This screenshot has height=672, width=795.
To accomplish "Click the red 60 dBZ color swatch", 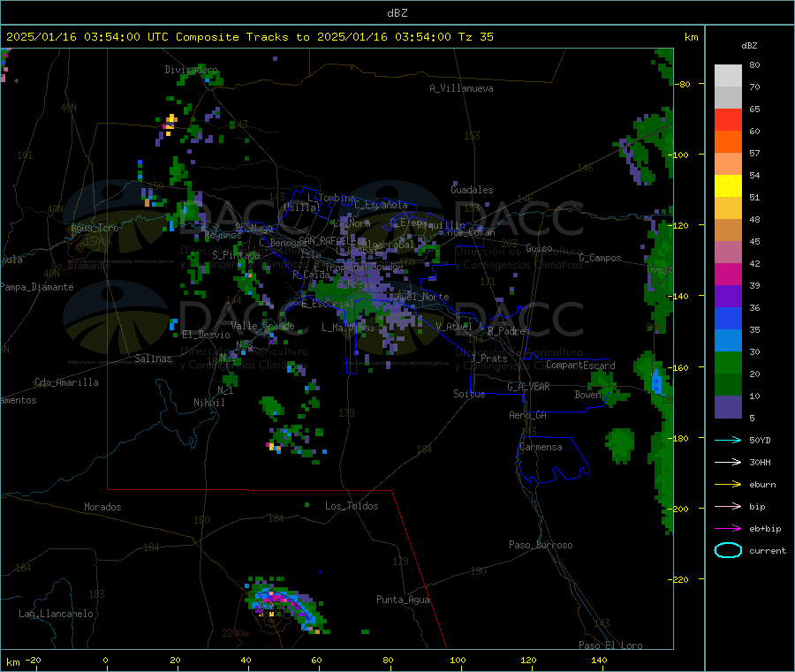I will 728,119.
